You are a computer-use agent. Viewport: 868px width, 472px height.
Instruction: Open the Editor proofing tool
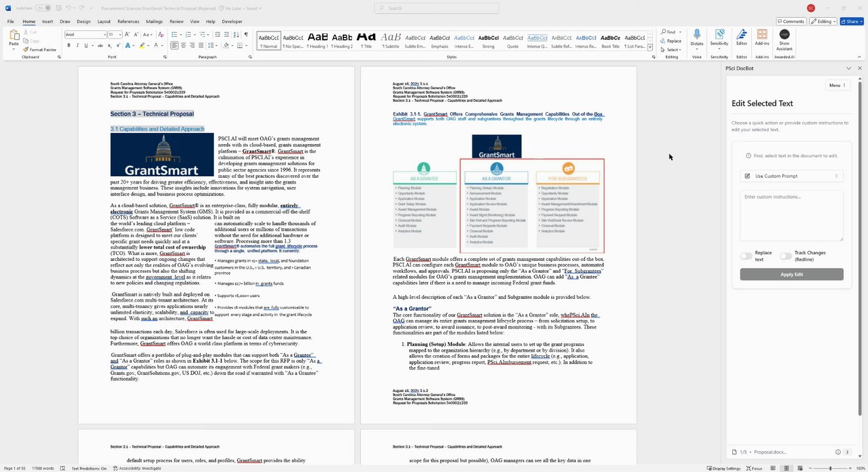click(x=741, y=37)
